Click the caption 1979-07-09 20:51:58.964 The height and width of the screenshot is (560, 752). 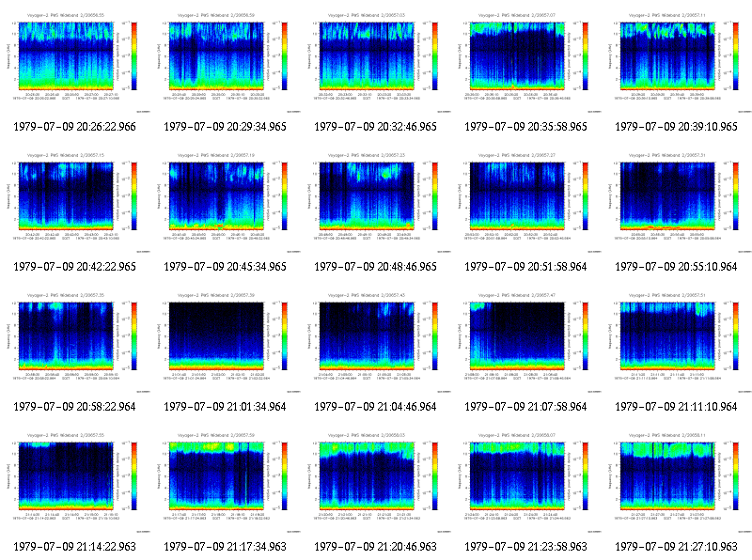526,267
